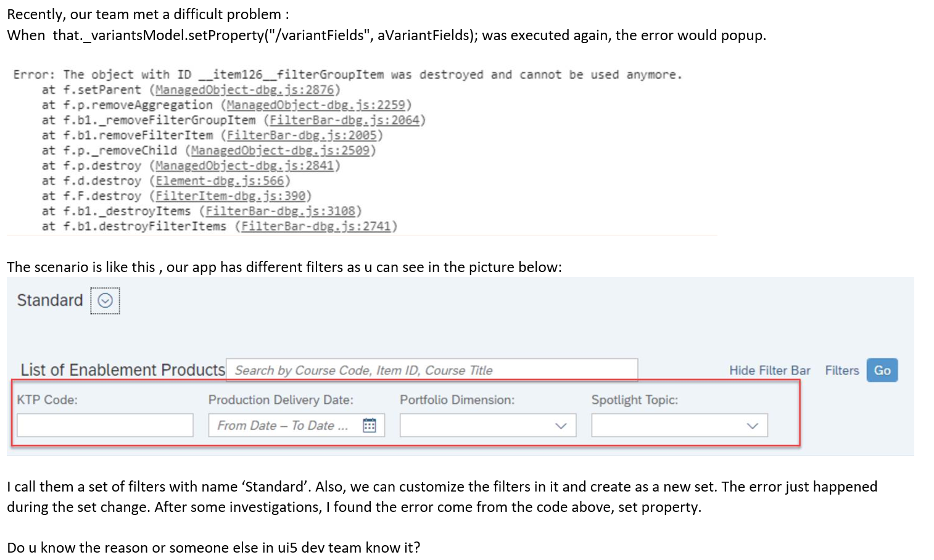Screen dimensions: 934x560
Task: Open the ManagedObject-dbg.js:2876 stack trace link
Action: 247,89
